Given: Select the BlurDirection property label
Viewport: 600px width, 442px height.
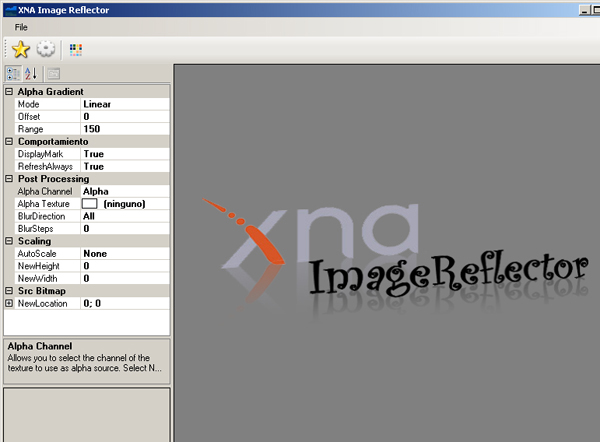Looking at the screenshot, I should [x=41, y=216].
